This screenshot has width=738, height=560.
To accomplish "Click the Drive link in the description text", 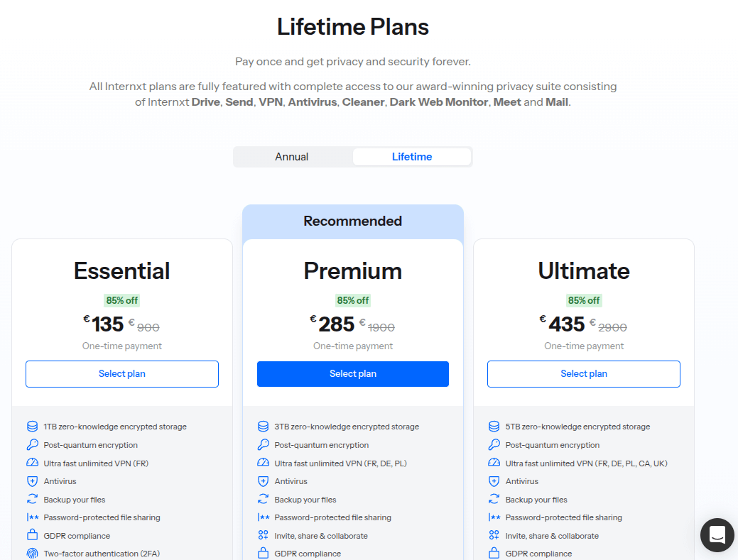I will (205, 101).
